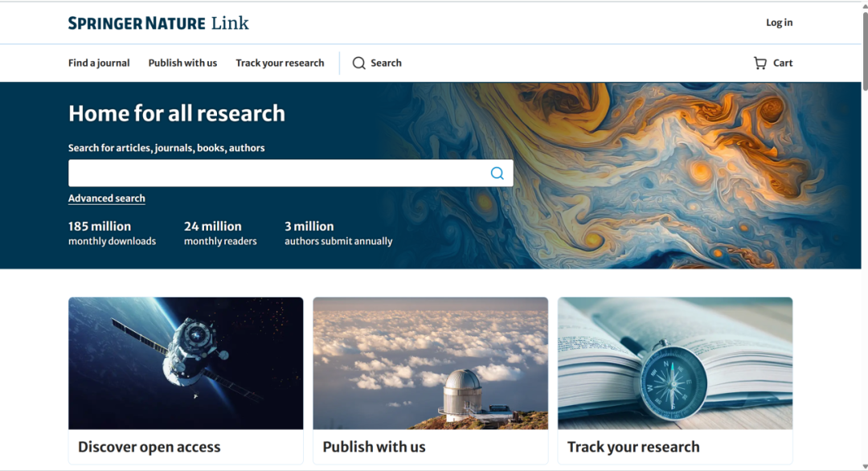
Task: Open the Log in link
Action: click(x=780, y=23)
